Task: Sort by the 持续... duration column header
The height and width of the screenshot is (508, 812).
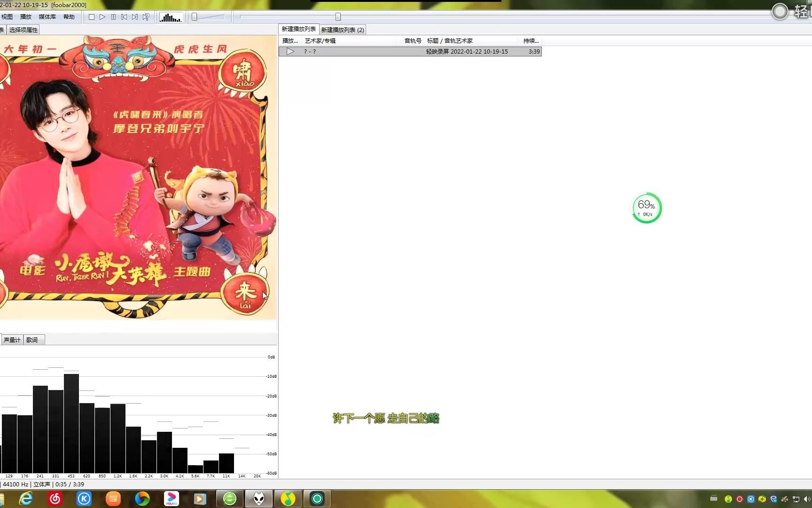Action: (x=531, y=41)
